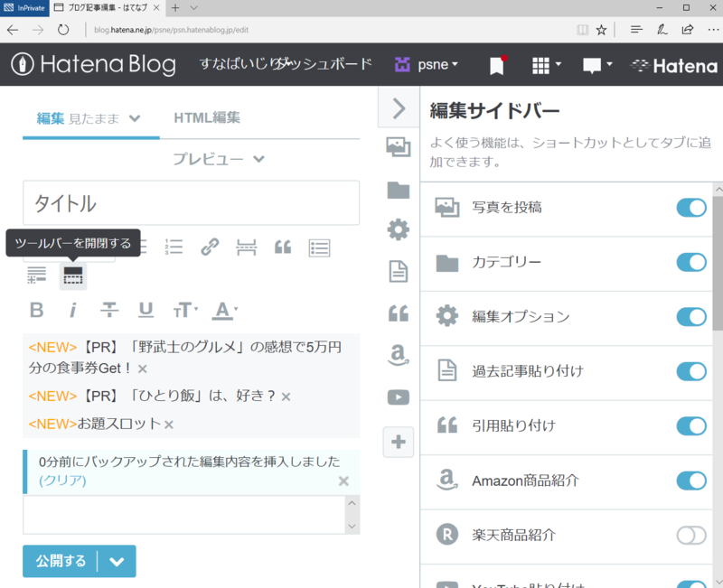Screen dimensions: 723x588
Task: Switch to the 編集 見たまま tab
Action: 78,118
